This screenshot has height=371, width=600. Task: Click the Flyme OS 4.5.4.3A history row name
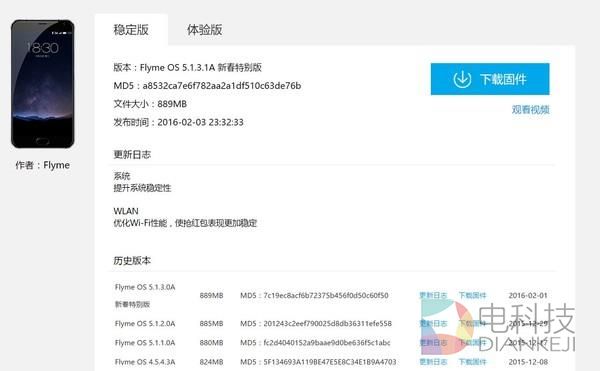pos(145,362)
